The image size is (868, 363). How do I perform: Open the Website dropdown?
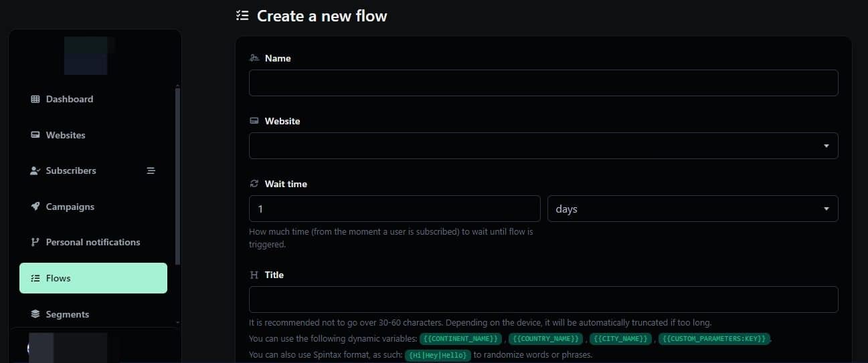coord(543,146)
